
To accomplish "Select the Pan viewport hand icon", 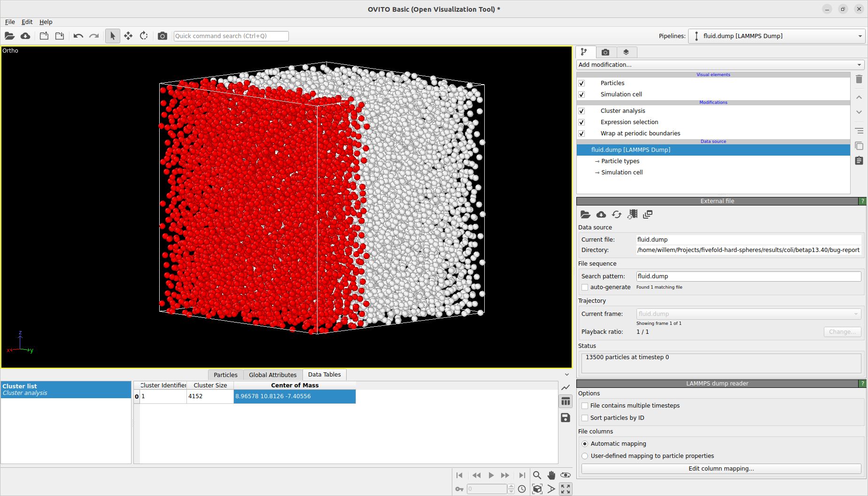I will coord(551,475).
